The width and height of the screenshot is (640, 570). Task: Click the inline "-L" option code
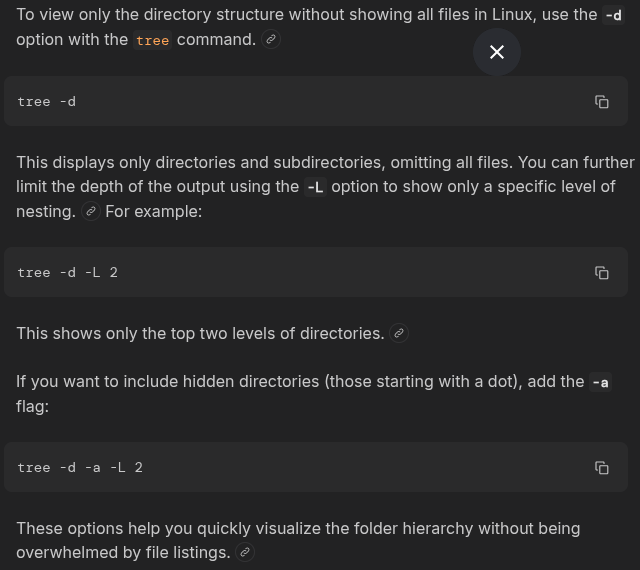tap(315, 187)
